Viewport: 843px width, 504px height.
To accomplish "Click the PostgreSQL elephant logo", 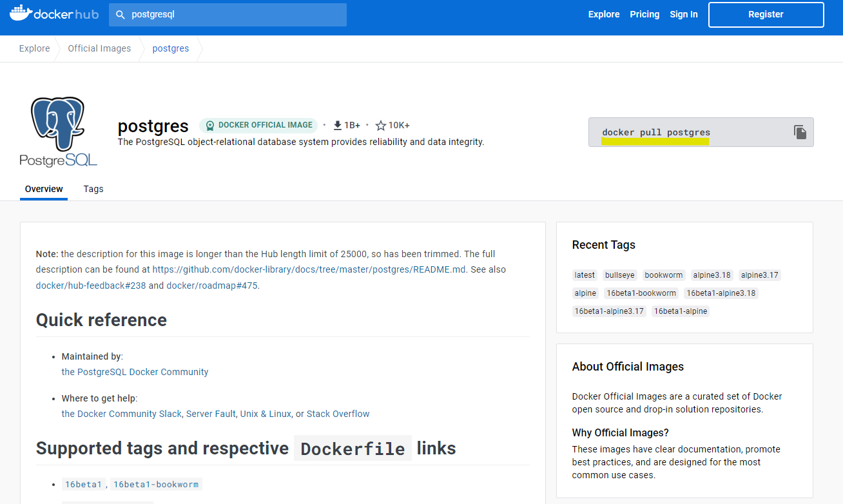I will (58, 132).
